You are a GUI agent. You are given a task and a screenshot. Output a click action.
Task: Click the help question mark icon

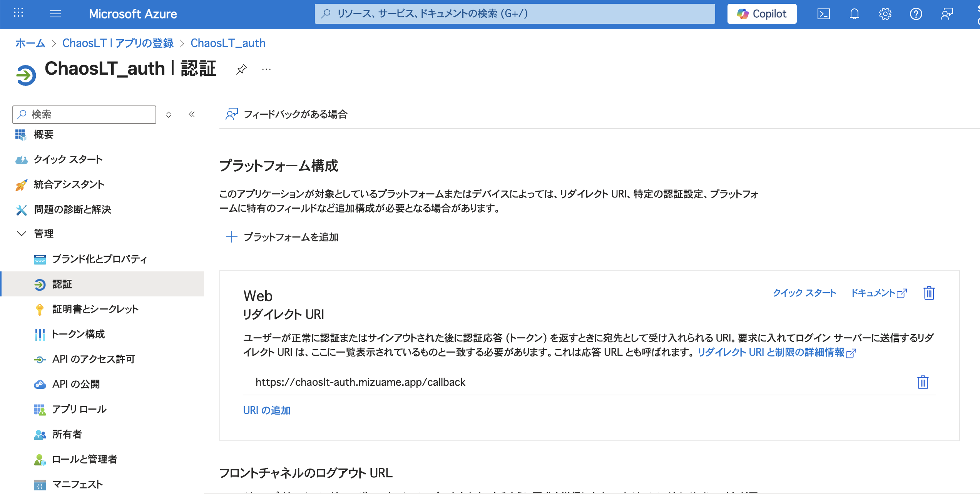[x=916, y=14]
